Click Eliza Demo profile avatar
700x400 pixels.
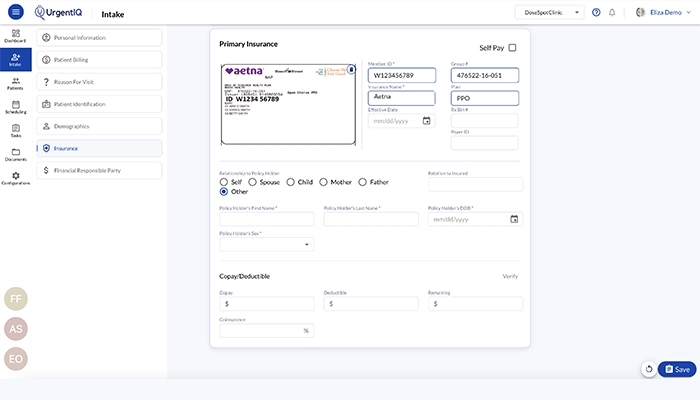point(641,12)
